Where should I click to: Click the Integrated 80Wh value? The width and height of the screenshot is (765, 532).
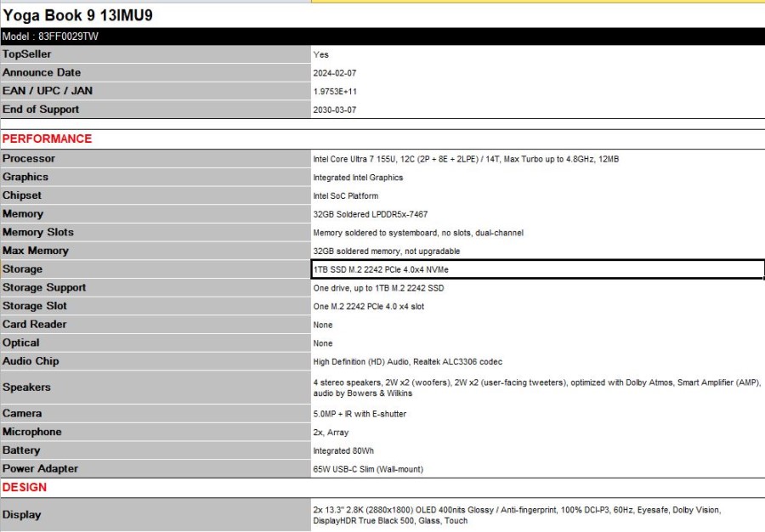point(343,451)
